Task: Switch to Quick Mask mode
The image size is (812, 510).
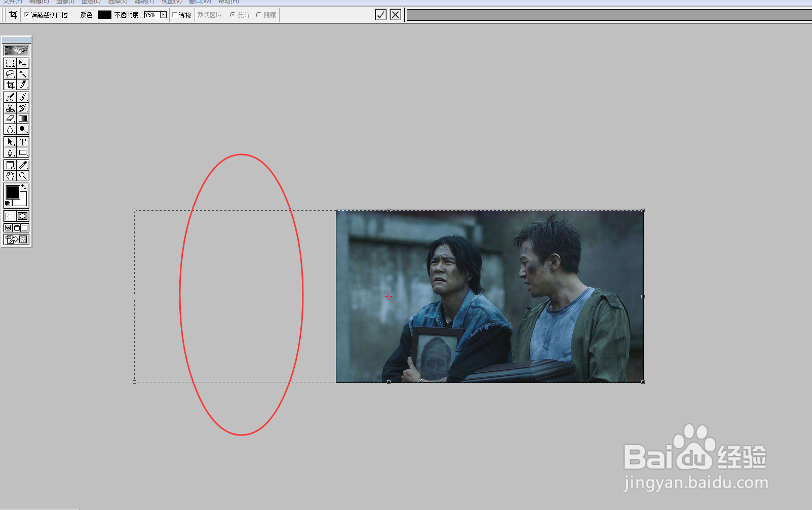Action: pyautogui.click(x=23, y=216)
